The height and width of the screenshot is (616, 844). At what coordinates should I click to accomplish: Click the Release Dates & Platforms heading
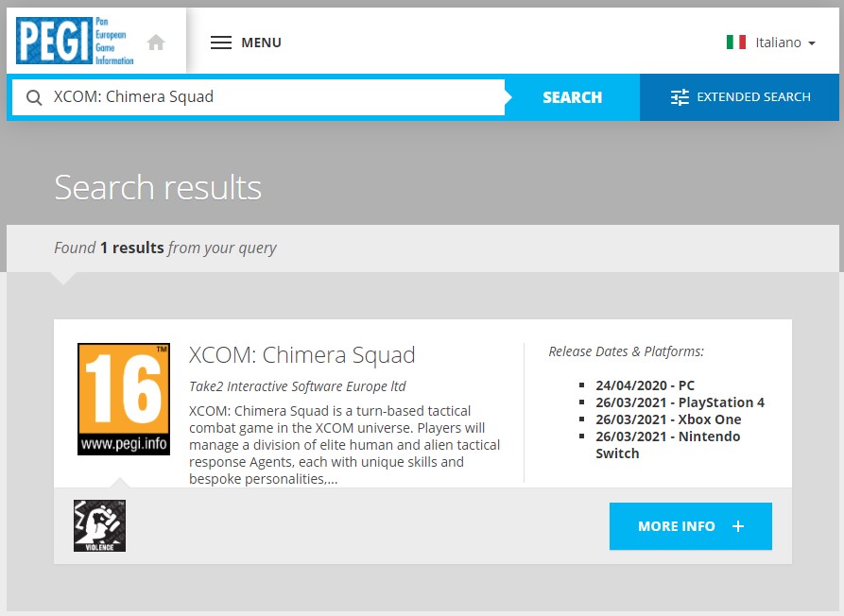coord(626,351)
